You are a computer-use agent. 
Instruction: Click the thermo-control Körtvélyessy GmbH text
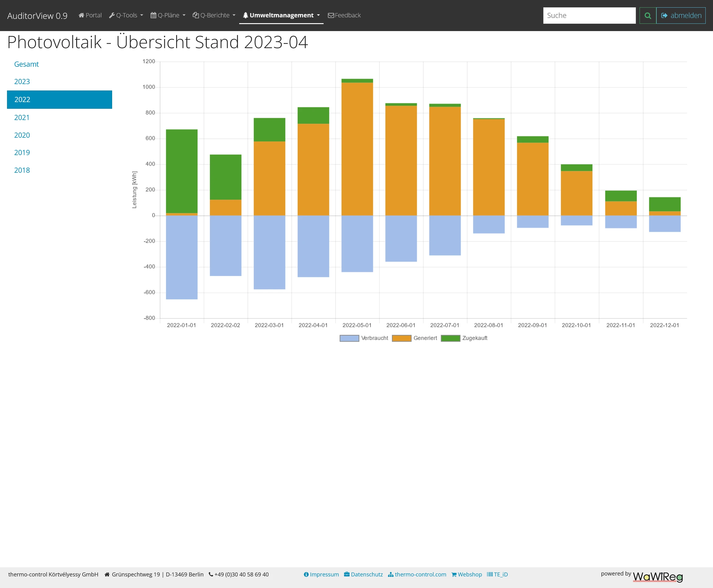coord(53,575)
